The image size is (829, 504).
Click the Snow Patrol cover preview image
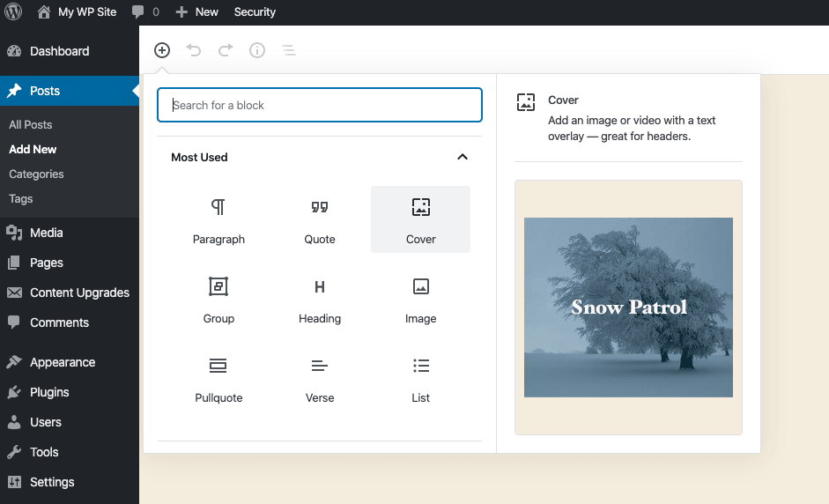(628, 308)
